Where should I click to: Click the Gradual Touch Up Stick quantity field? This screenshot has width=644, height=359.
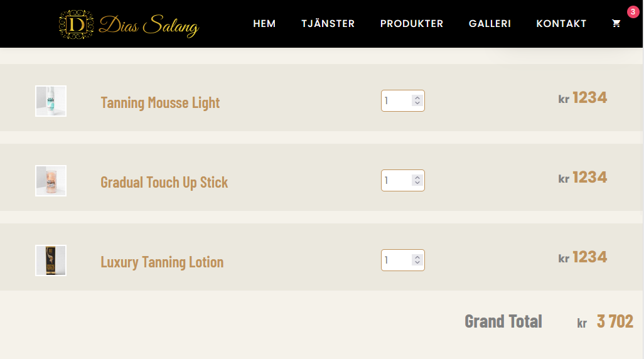coord(397,181)
